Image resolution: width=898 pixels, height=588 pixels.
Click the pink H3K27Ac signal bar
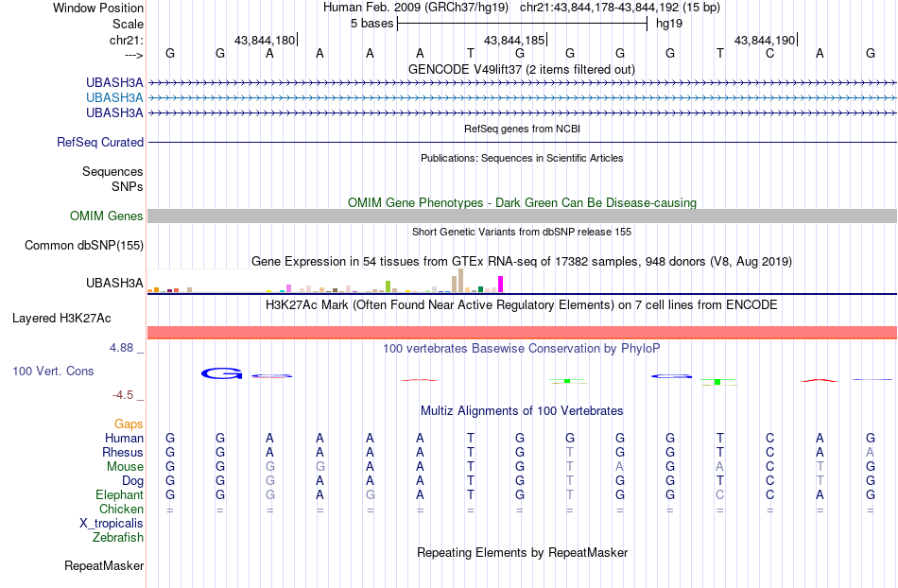pos(523,333)
